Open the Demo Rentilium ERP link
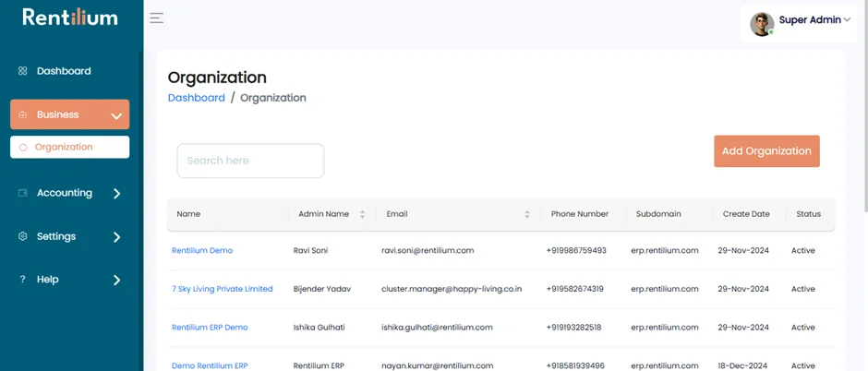Image resolution: width=868 pixels, height=371 pixels. pyautogui.click(x=210, y=365)
